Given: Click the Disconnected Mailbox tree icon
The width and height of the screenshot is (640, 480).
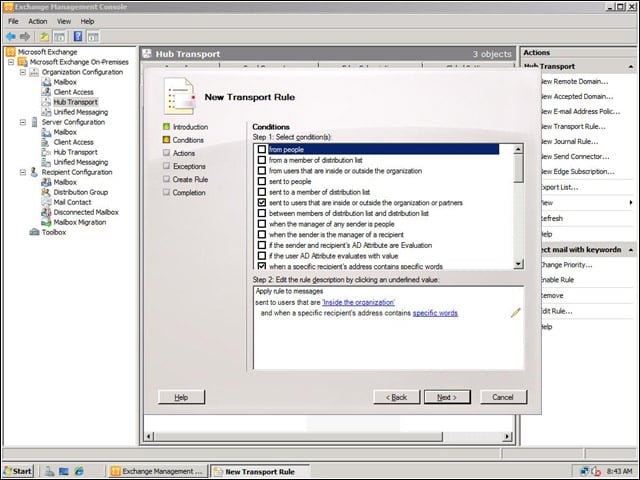Looking at the screenshot, I should [46, 212].
